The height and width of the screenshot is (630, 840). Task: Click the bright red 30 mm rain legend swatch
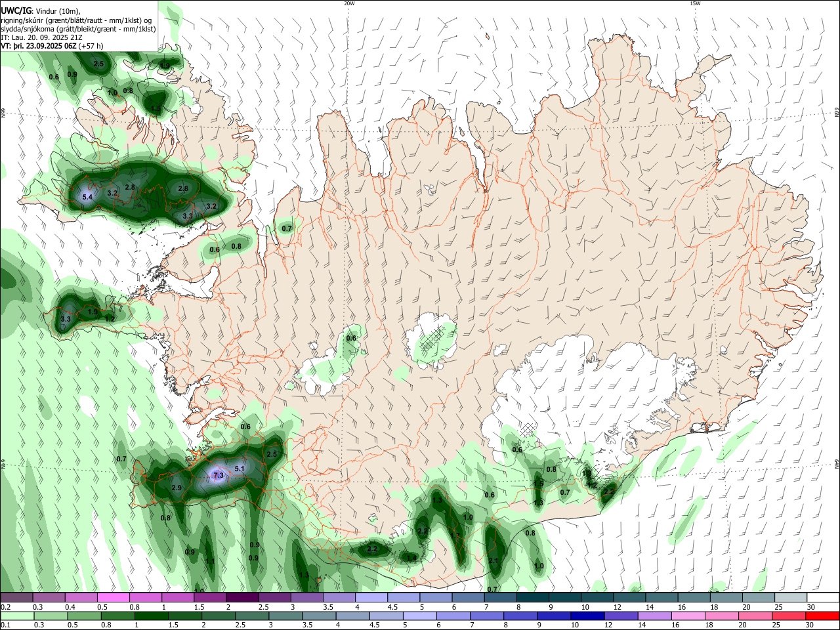pos(822,616)
